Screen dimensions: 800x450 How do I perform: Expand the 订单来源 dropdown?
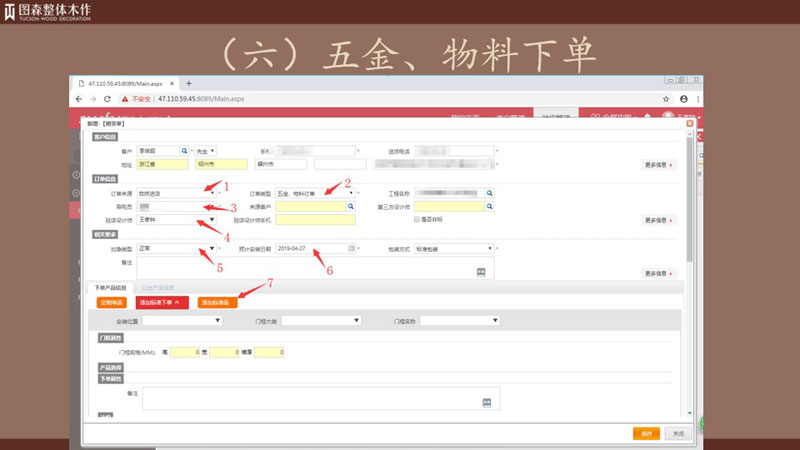pos(211,193)
